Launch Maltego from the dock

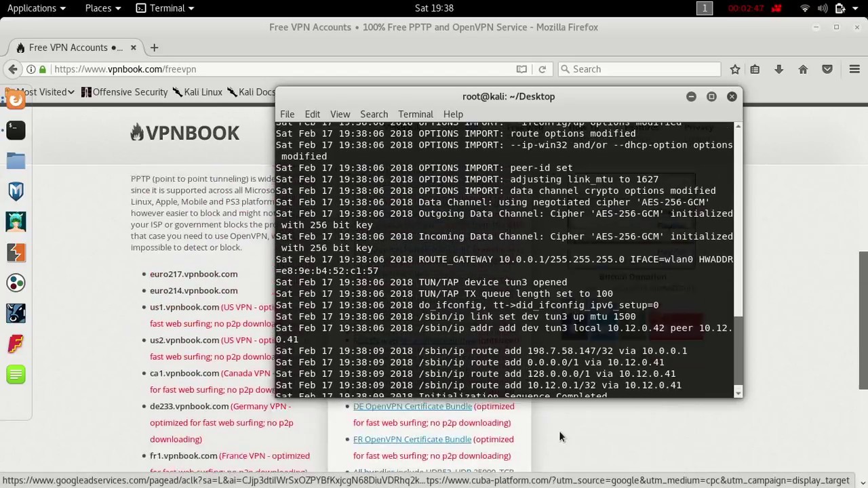pos(16,313)
